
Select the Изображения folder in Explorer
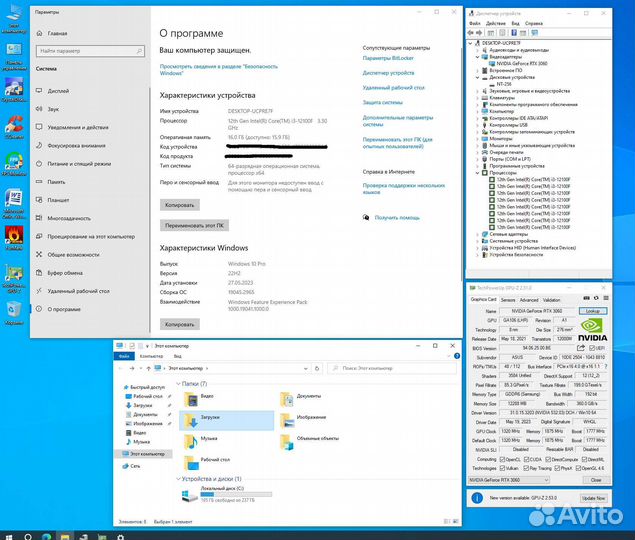(303, 420)
